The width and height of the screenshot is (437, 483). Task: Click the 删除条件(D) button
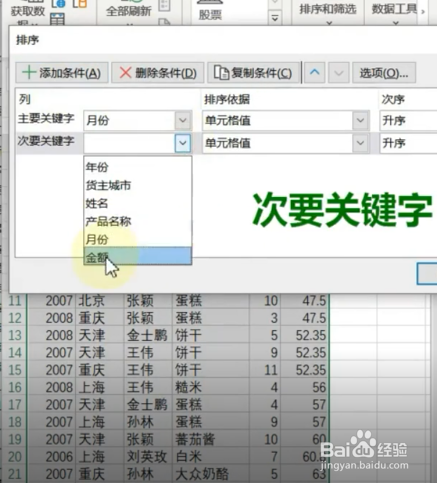(157, 73)
